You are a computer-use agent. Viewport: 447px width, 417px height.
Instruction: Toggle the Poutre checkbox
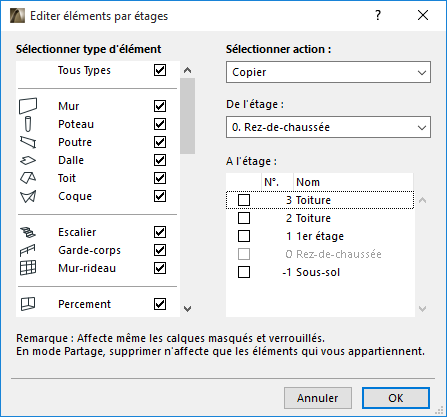(x=160, y=142)
